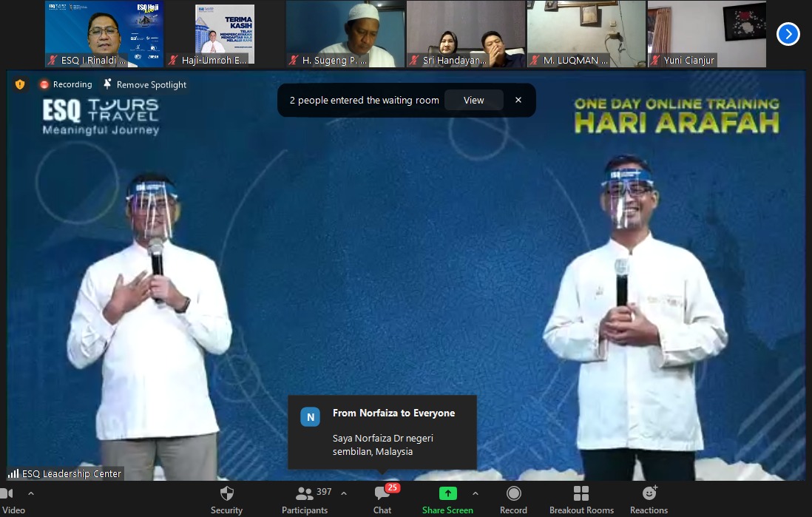Viewport: 812px width, 517px height.
Task: Click View on the waiting room notification
Action: (x=473, y=101)
